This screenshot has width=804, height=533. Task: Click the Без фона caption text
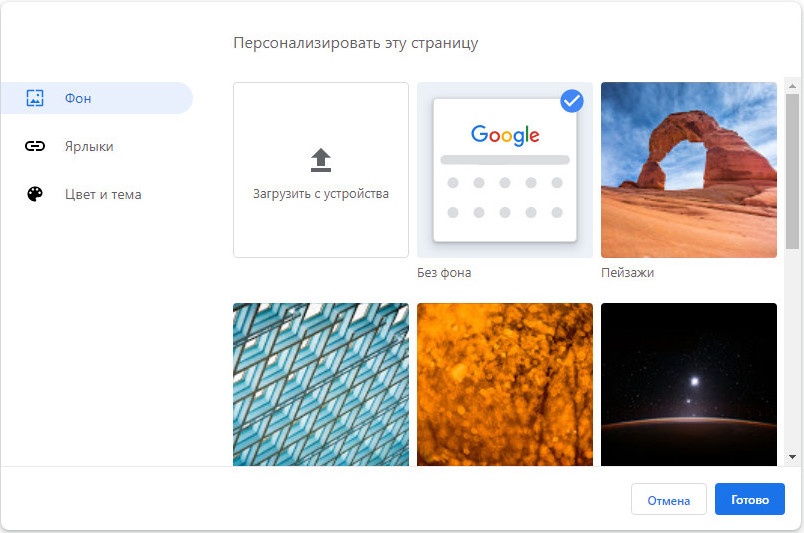(444, 272)
